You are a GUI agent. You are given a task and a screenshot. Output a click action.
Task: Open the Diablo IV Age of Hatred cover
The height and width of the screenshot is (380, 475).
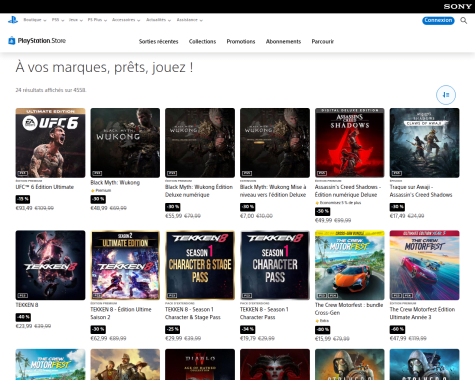click(200, 364)
